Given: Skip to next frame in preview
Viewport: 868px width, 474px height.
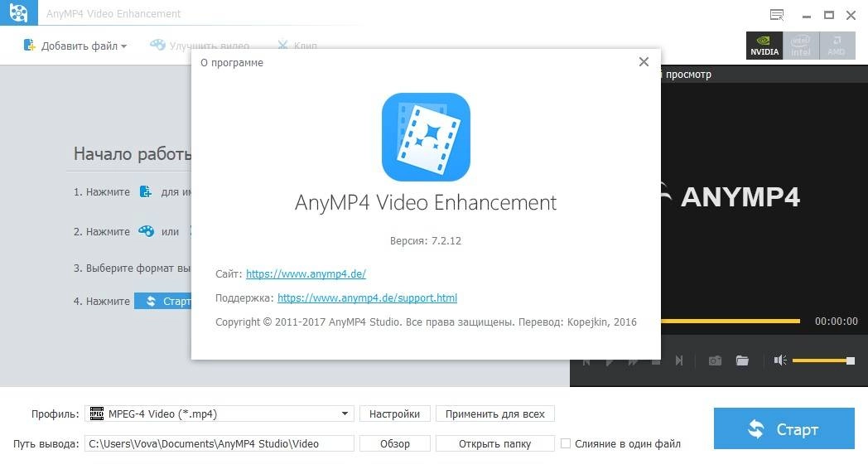Looking at the screenshot, I should coord(678,361).
